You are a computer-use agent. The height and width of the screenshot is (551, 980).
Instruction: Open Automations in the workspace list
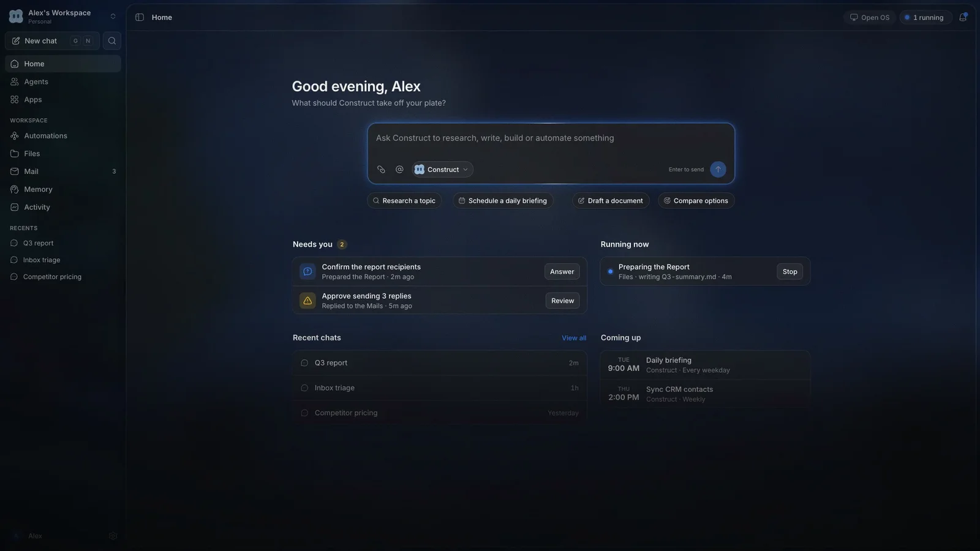[63, 136]
